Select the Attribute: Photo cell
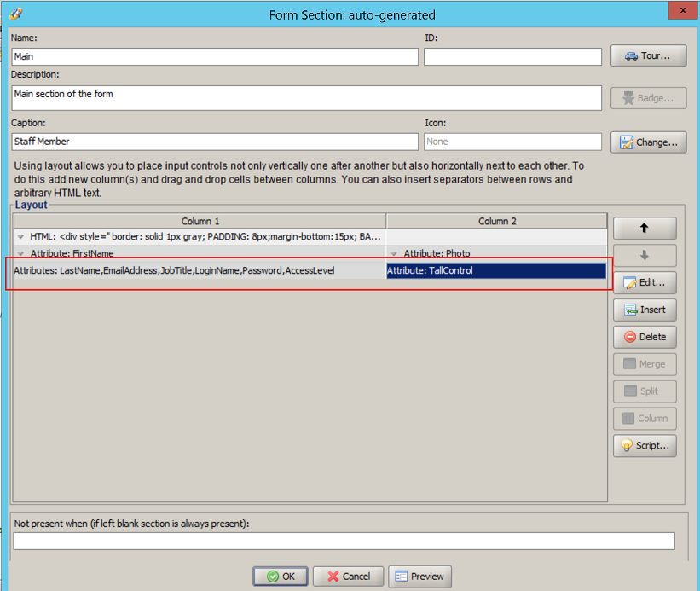The width and height of the screenshot is (700, 591). (x=496, y=253)
